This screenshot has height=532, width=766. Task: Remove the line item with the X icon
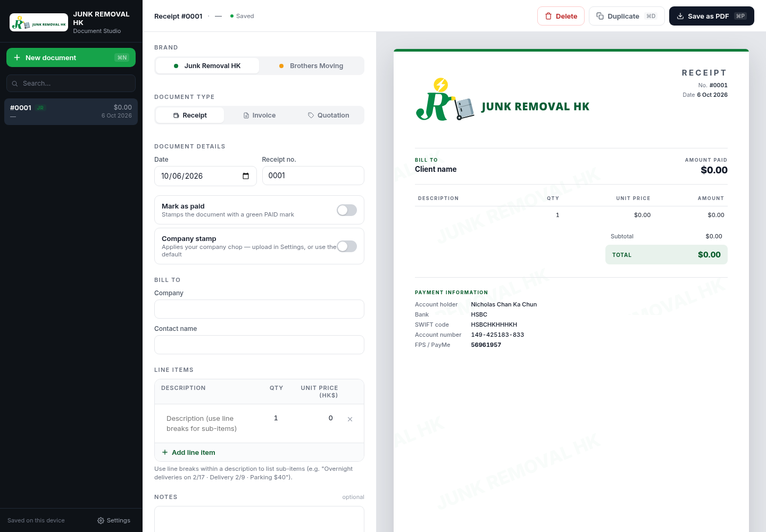tap(350, 419)
